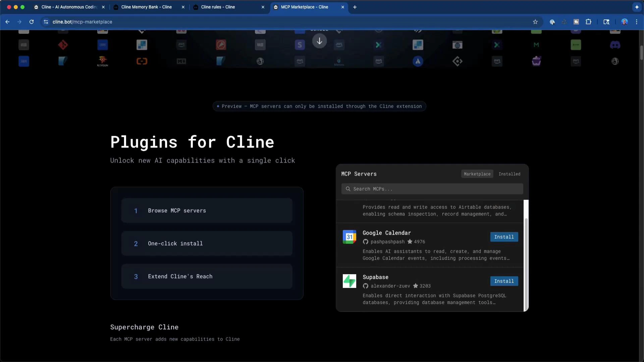Click the purple S logo icon
Image resolution: width=644 pixels, height=362 pixels.
(300, 45)
